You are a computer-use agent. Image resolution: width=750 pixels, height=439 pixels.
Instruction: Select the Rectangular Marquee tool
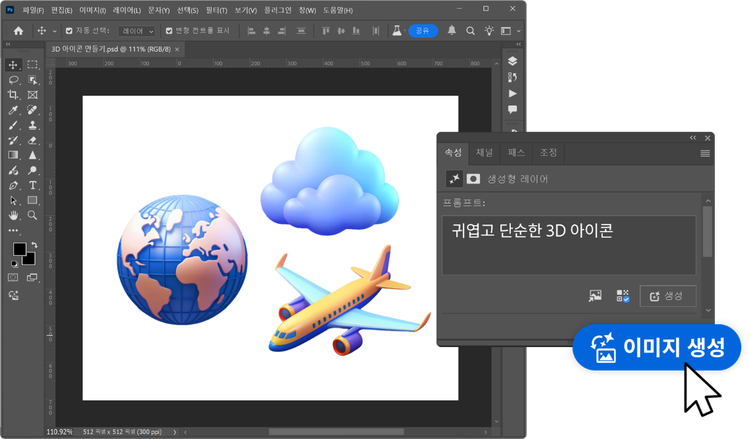click(33, 65)
